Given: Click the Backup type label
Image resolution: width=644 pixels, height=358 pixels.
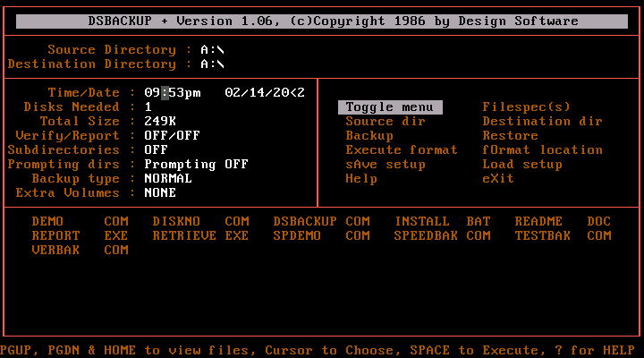Looking at the screenshot, I should 76,179.
